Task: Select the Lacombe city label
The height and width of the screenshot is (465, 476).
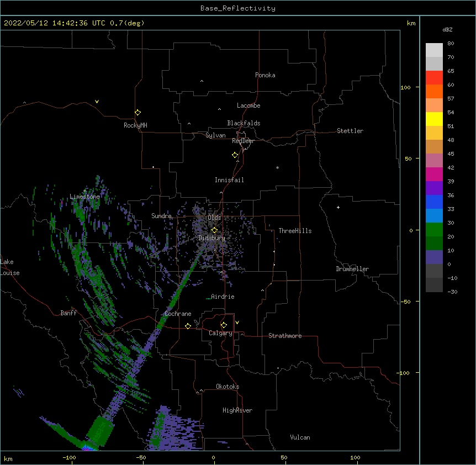Action: click(x=248, y=105)
